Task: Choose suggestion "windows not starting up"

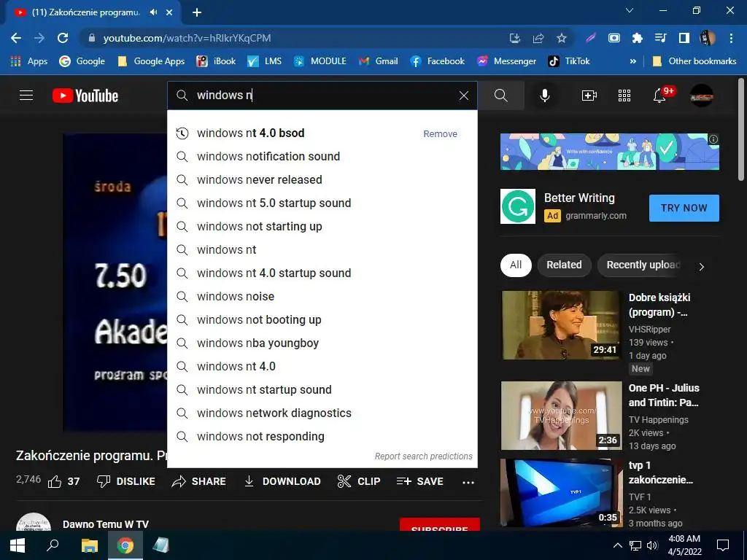Action: pos(322,227)
